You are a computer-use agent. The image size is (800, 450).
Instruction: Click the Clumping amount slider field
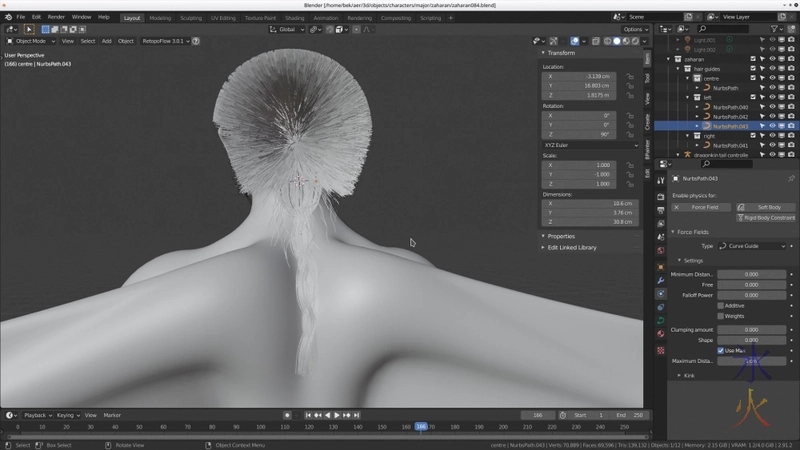751,329
